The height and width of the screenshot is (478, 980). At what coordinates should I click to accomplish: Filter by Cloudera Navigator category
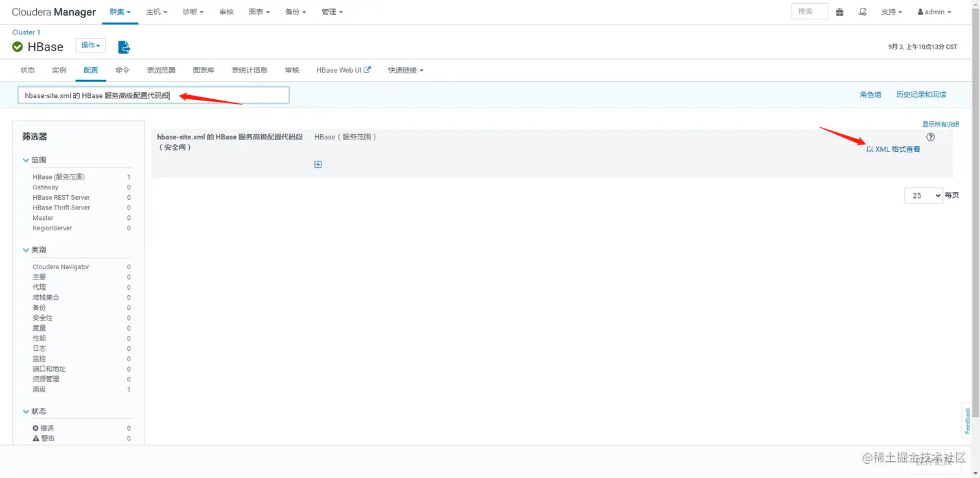coord(61,267)
